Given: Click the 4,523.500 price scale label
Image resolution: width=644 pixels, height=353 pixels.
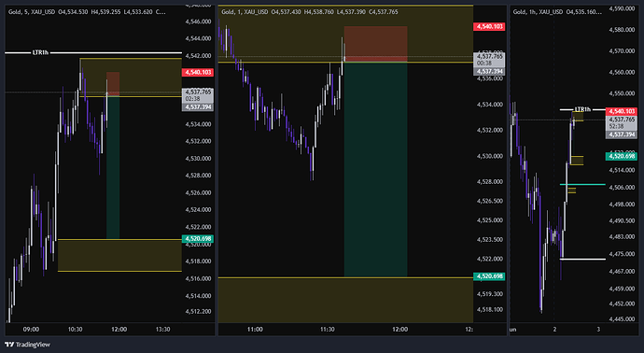Looking at the screenshot, I should 490,240.
